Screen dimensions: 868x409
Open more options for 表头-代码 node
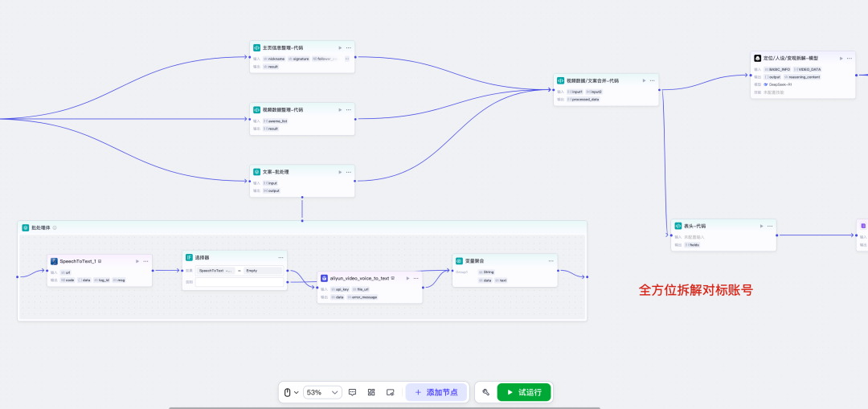770,226
